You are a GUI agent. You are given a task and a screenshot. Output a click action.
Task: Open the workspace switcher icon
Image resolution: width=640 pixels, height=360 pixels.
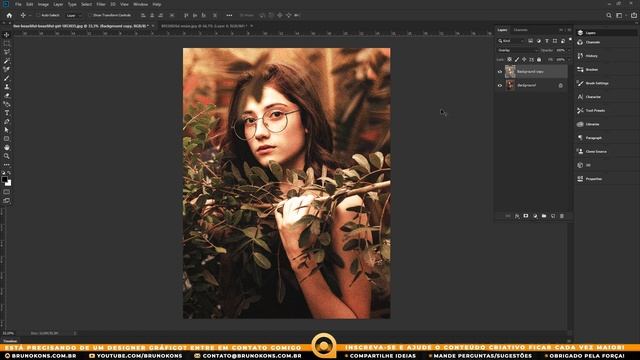coord(619,16)
